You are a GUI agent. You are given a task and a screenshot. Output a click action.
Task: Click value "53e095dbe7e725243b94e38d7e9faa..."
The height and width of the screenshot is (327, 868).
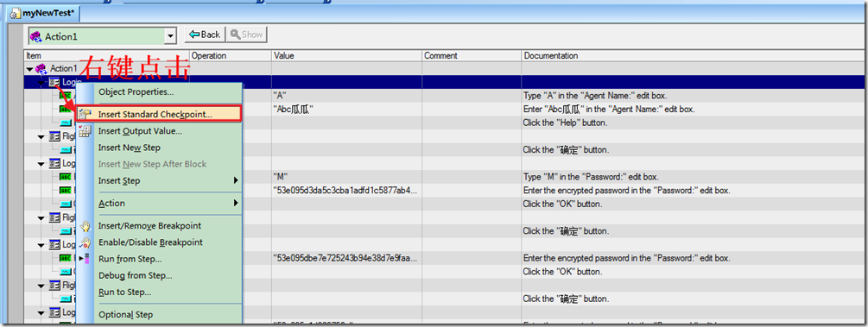point(346,258)
